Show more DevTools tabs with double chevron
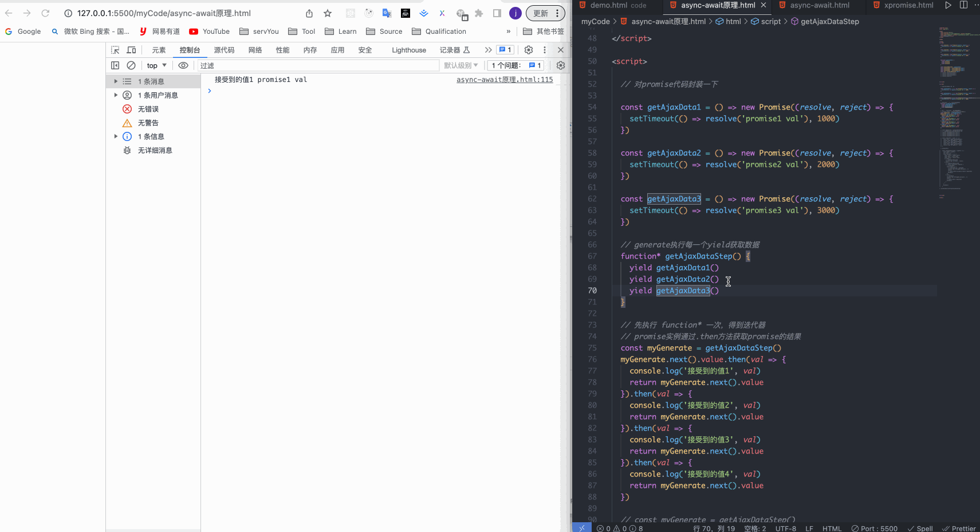 tap(488, 50)
